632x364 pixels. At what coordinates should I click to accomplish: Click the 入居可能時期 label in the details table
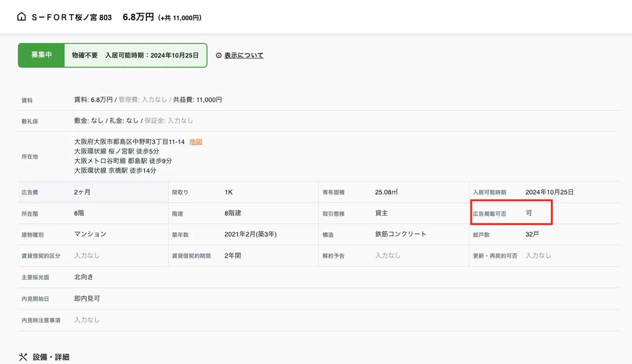489,193
